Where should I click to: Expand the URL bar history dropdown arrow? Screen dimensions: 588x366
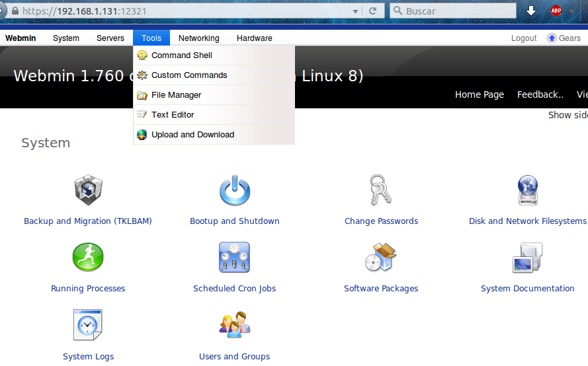pyautogui.click(x=356, y=11)
